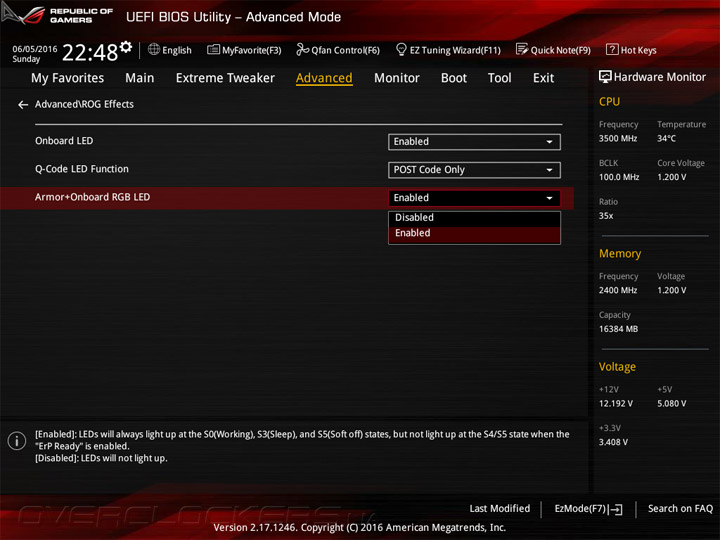Click the Hardware Monitor panel title
The height and width of the screenshot is (540, 720).
coord(659,77)
